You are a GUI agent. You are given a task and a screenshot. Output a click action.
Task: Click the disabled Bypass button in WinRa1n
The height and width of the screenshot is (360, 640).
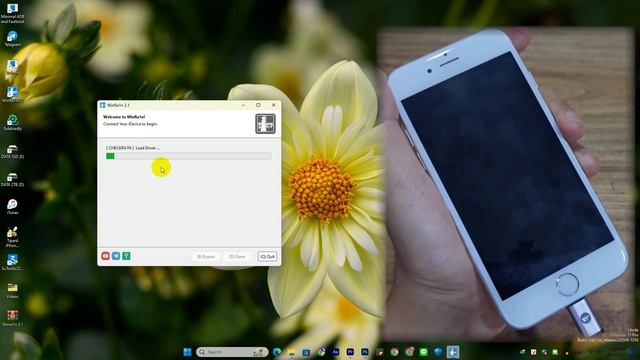(206, 256)
